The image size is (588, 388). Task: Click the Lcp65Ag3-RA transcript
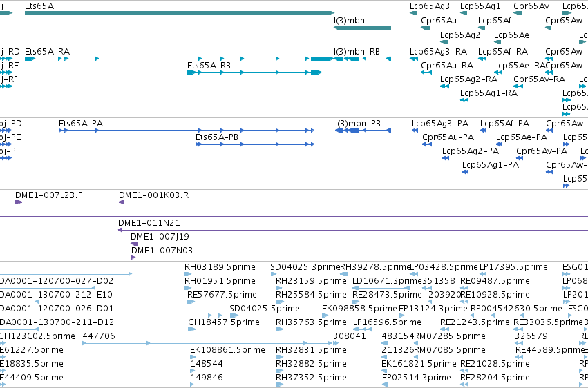[x=414, y=59]
